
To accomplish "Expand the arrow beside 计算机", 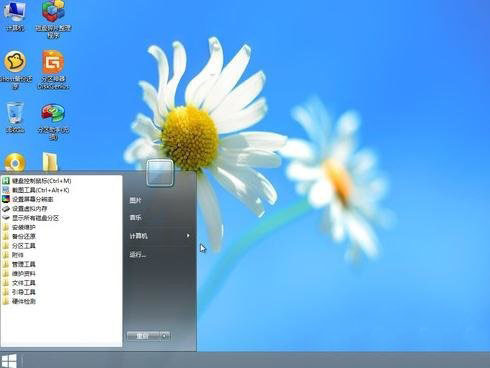I will [x=188, y=236].
